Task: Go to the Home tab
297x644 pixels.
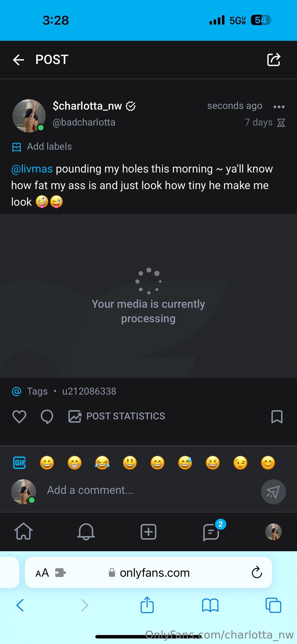Action: point(23,531)
